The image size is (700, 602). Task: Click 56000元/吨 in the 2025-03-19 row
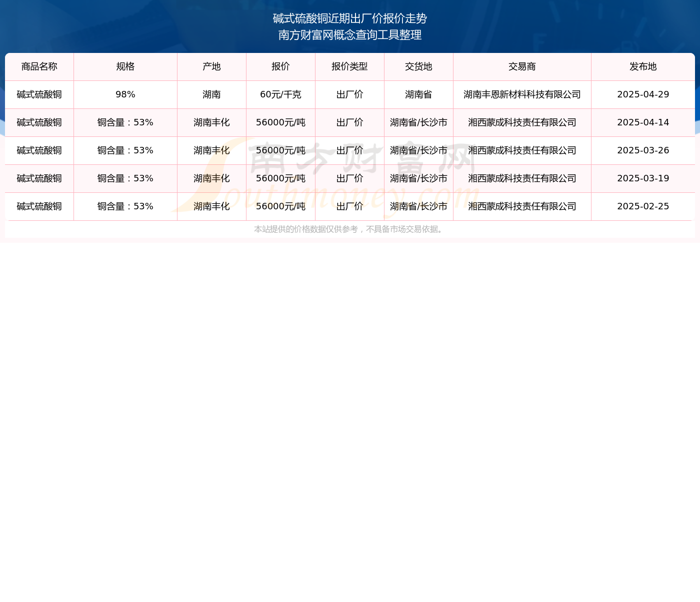280,178
